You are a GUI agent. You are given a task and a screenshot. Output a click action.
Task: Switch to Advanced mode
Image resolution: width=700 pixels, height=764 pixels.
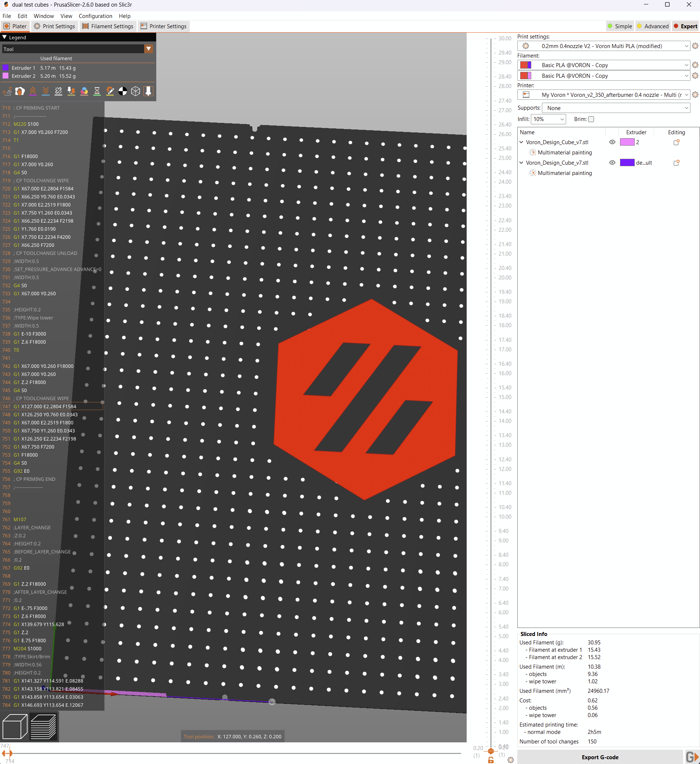coord(653,26)
